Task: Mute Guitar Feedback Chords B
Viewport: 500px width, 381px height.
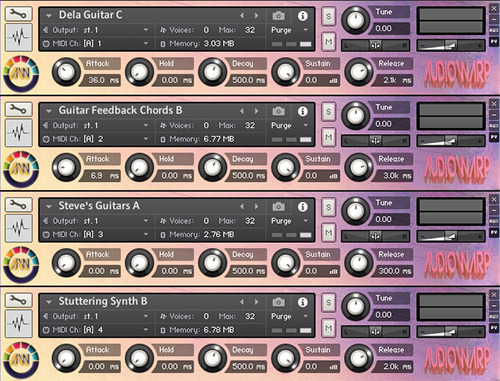Action: [x=329, y=137]
